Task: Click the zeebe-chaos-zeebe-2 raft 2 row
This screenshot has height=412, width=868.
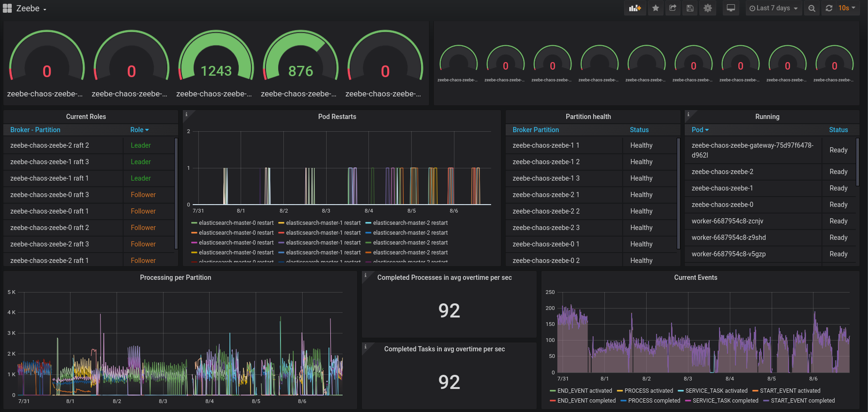Action: (x=89, y=145)
